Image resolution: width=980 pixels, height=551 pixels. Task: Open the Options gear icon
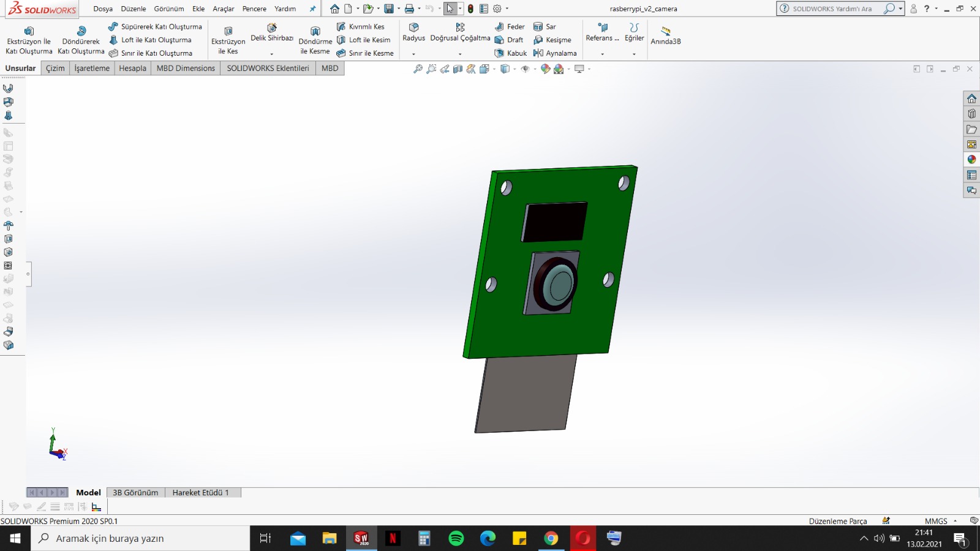(x=497, y=9)
